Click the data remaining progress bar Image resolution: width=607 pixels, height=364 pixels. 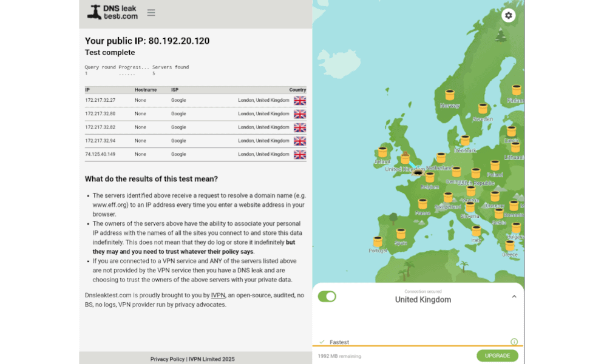pos(418,346)
